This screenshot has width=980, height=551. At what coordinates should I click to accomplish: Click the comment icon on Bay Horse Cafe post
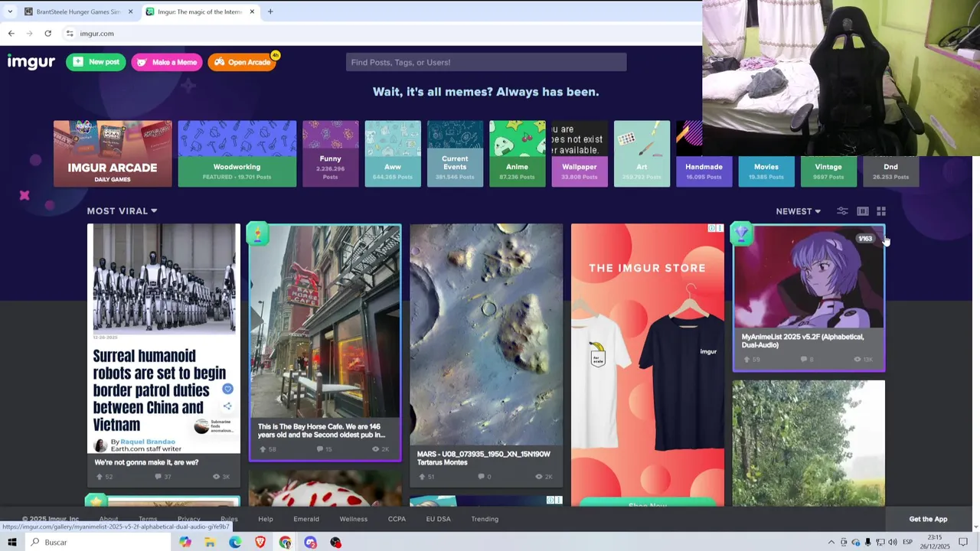pos(320,449)
